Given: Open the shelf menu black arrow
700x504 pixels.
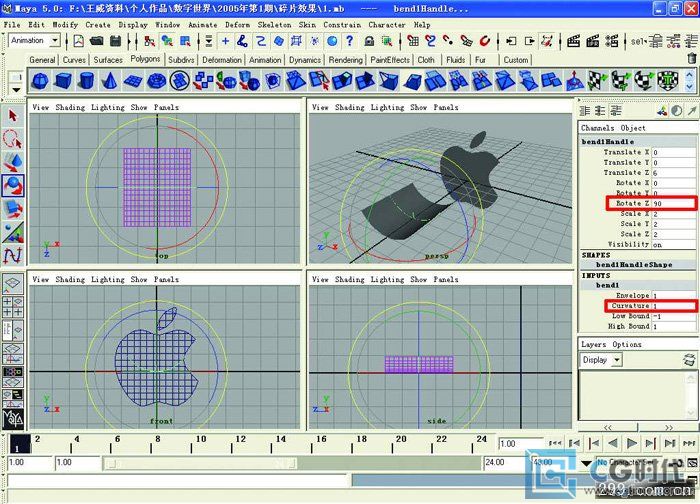Looking at the screenshot, I should click(17, 90).
